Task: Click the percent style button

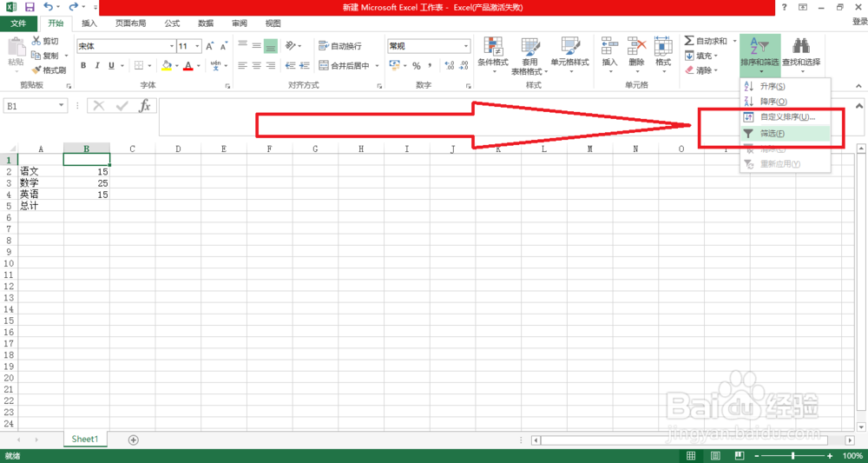Action: pos(417,66)
